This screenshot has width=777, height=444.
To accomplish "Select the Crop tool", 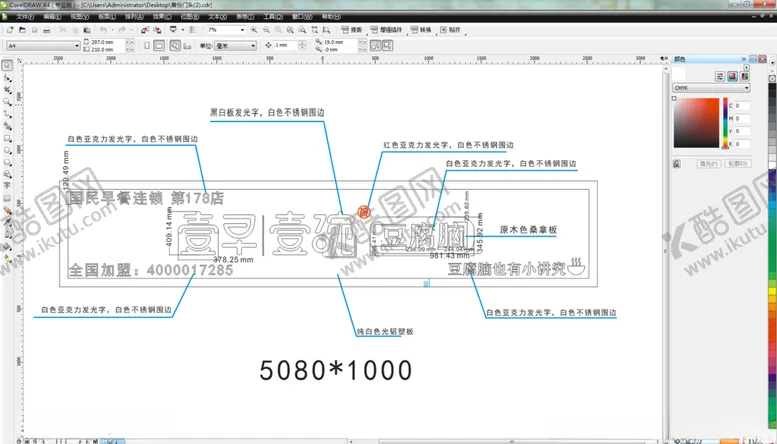I will click(7, 90).
